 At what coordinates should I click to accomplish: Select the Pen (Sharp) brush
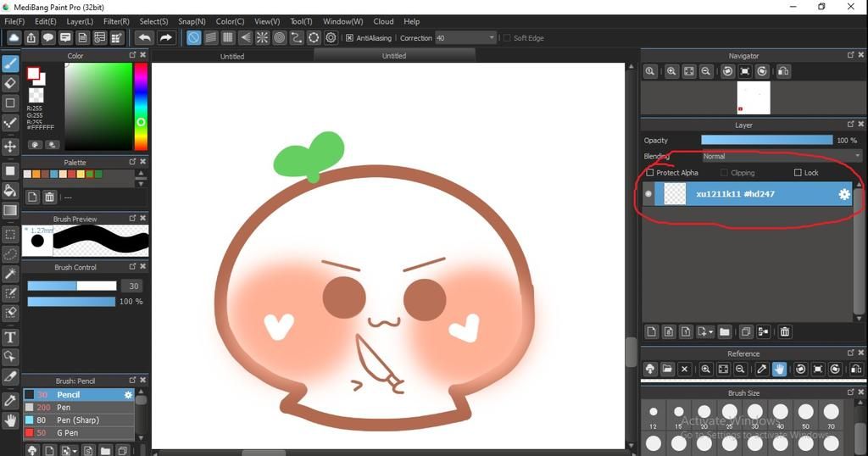[79, 420]
